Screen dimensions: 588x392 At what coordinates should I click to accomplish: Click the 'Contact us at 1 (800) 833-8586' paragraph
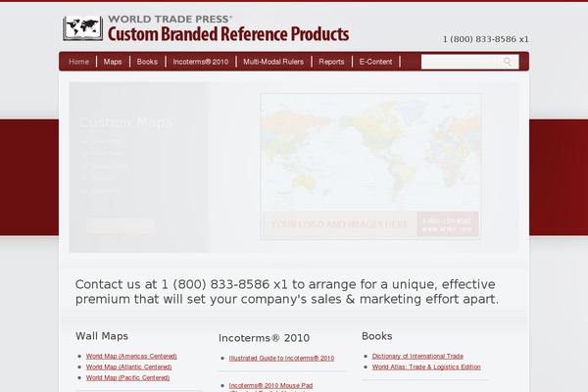click(x=287, y=291)
